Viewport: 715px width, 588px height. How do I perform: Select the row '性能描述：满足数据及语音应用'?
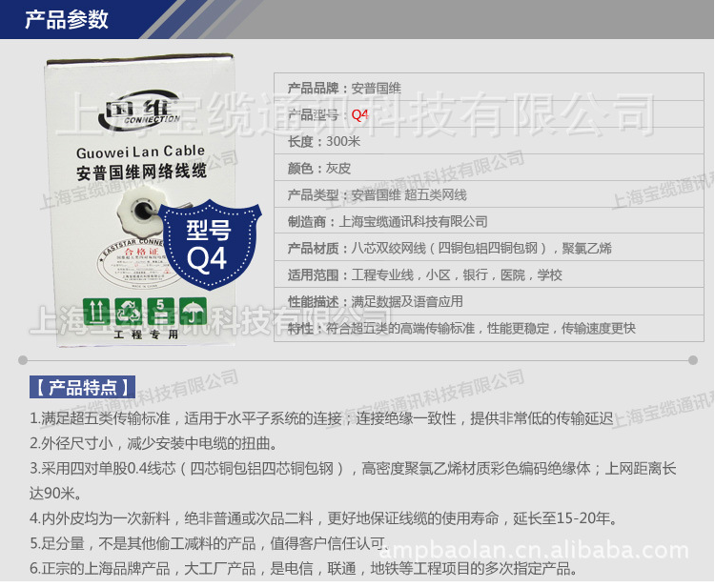[489, 301]
